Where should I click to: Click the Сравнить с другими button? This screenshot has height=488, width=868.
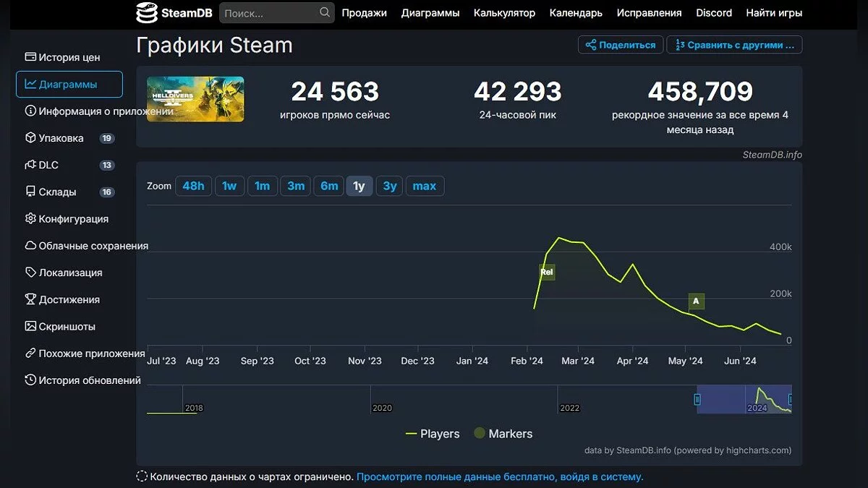click(x=734, y=45)
